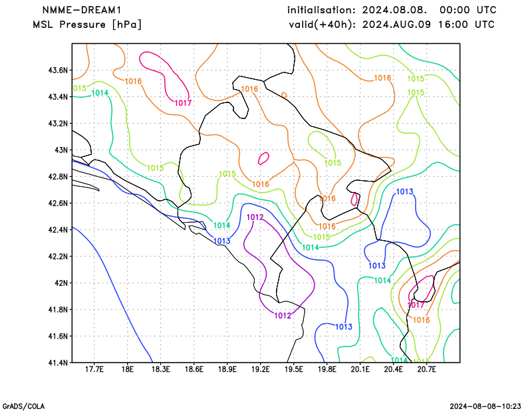
Task: Click the 41.6N latitude label
Action: pos(59,336)
